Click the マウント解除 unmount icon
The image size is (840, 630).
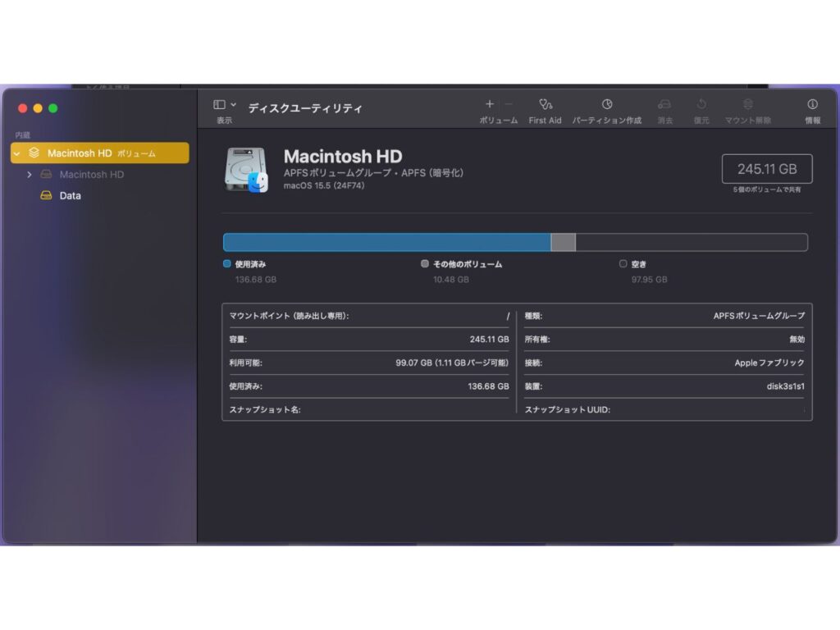point(748,104)
